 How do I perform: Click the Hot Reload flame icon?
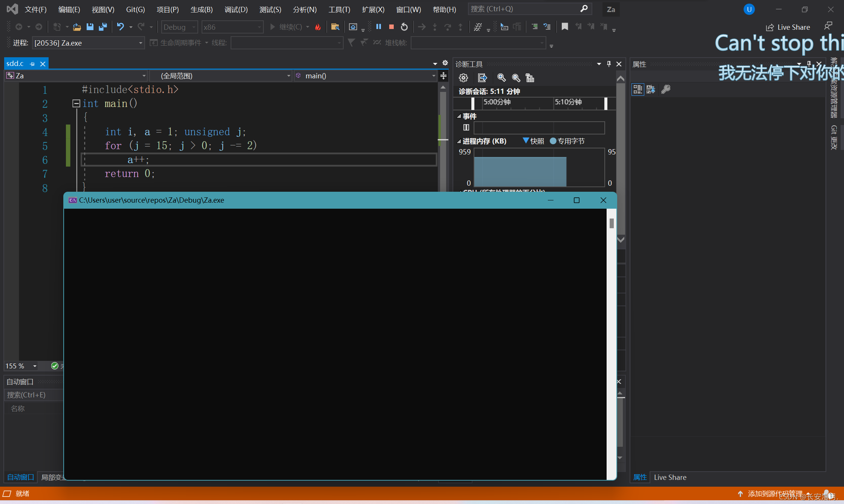(318, 27)
